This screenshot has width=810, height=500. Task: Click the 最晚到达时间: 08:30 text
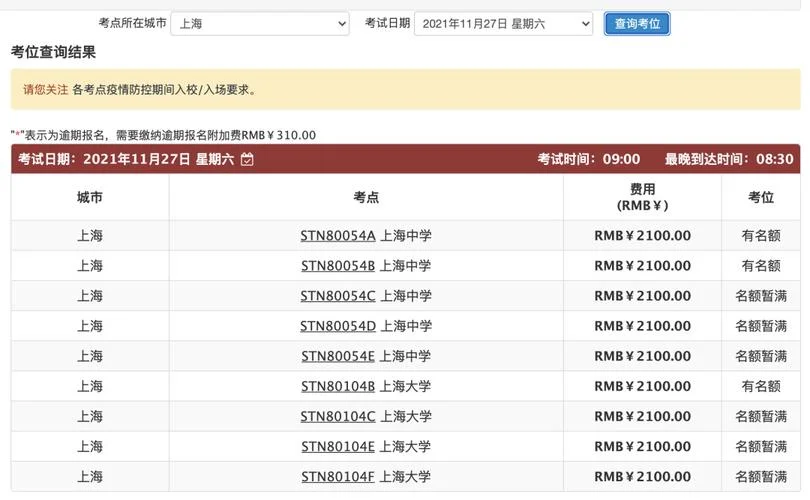729,159
